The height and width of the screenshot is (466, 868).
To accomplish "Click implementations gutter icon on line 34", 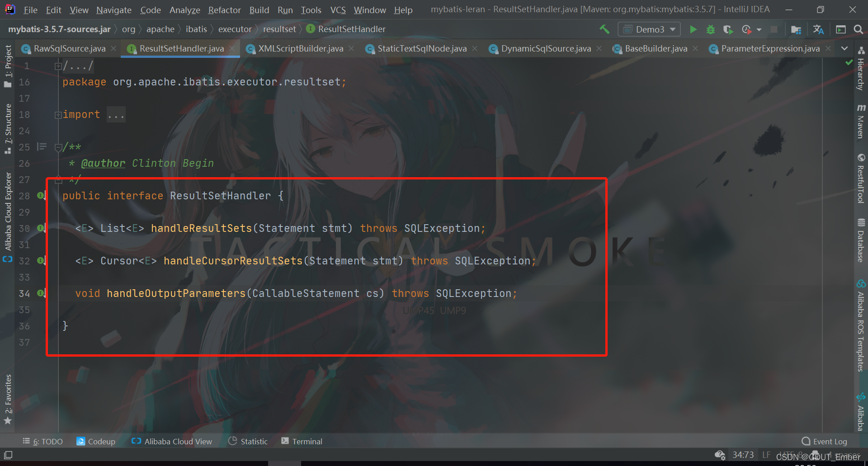I will 41,293.
